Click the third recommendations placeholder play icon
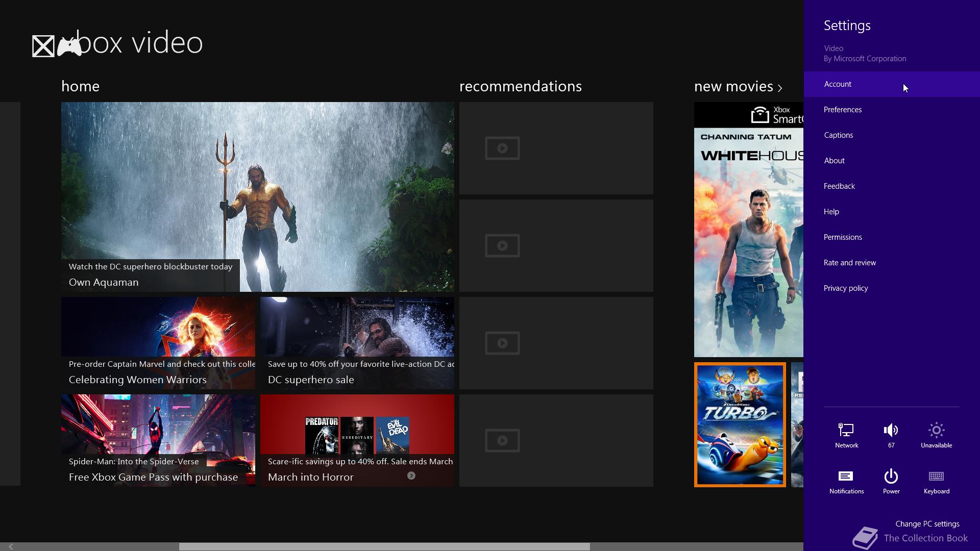 502,343
